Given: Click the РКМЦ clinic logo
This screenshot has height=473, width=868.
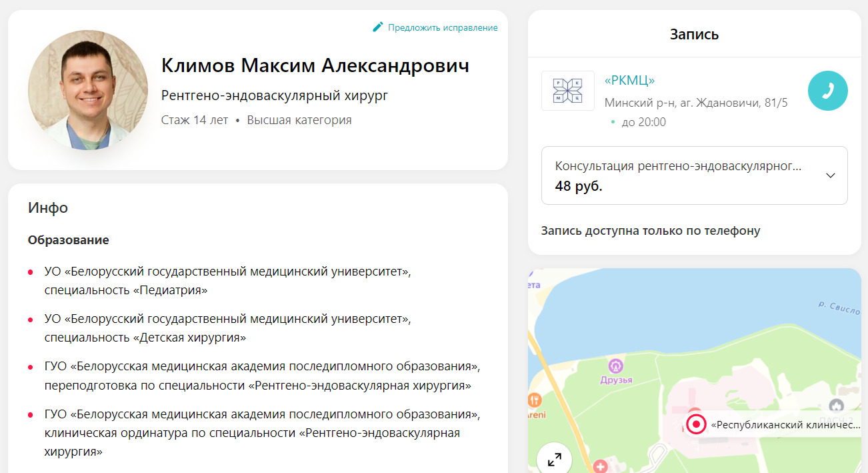Looking at the screenshot, I should 567,91.
